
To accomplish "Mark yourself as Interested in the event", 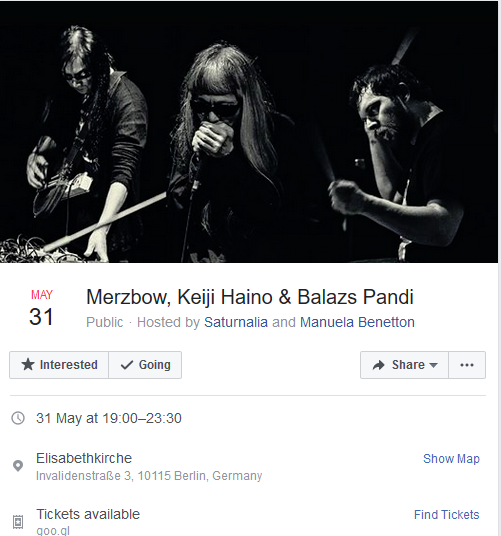I will click(x=59, y=365).
